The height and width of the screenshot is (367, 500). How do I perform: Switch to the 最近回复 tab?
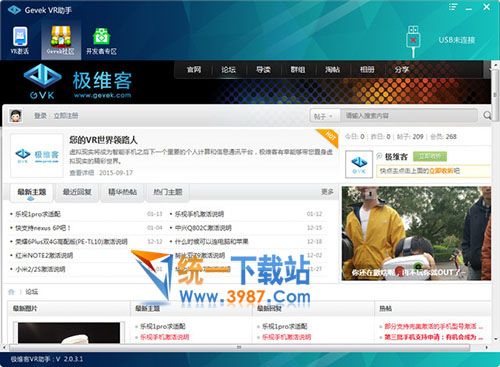pos(77,192)
